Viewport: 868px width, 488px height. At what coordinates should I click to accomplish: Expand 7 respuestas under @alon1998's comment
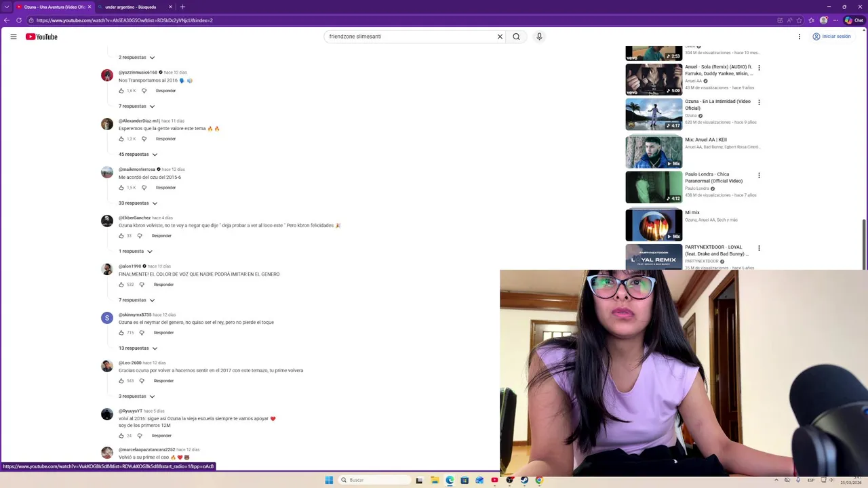(x=136, y=300)
